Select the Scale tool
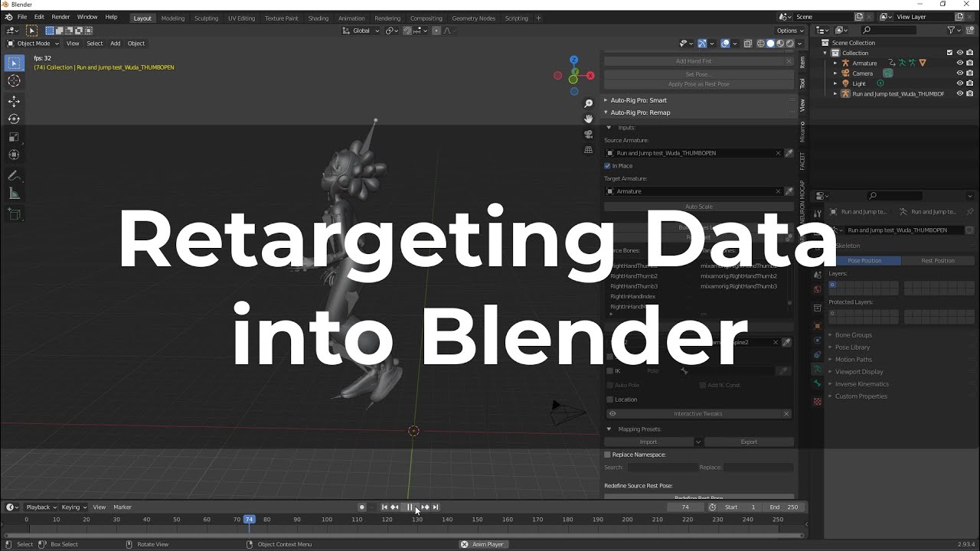The width and height of the screenshot is (980, 551). pyautogui.click(x=14, y=137)
